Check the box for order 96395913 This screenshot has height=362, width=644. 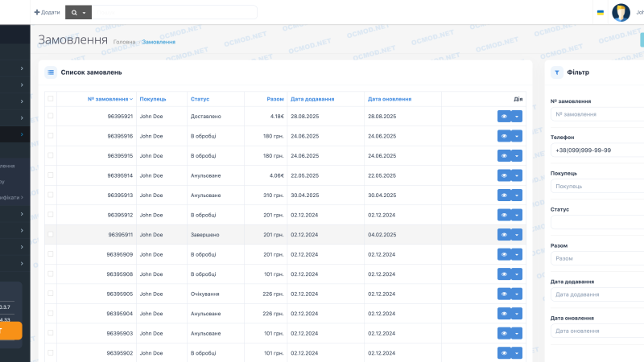(x=51, y=195)
